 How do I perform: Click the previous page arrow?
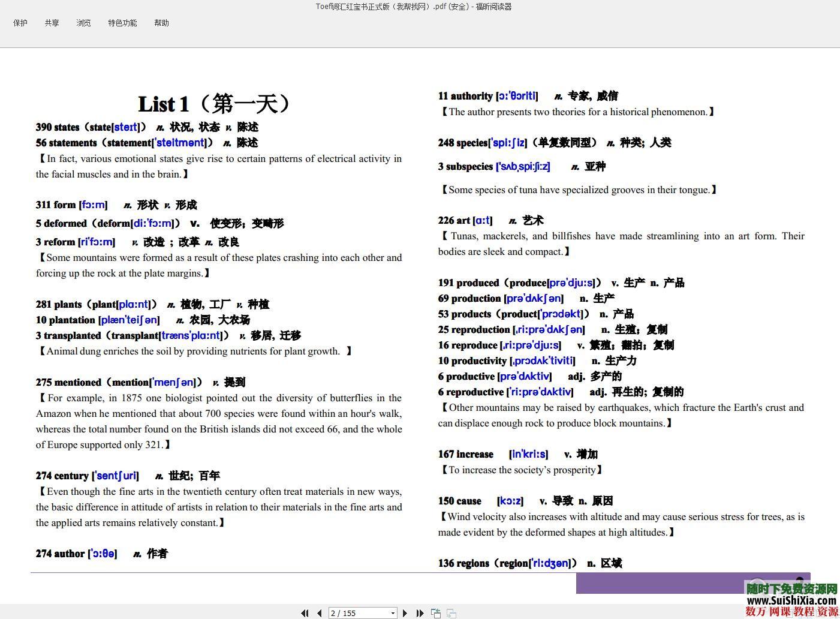(x=319, y=613)
